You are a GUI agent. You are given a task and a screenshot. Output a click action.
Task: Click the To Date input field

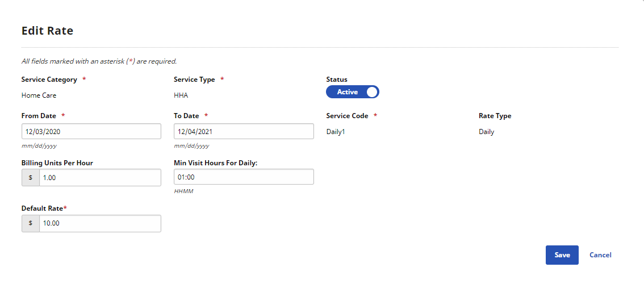pyautogui.click(x=244, y=131)
